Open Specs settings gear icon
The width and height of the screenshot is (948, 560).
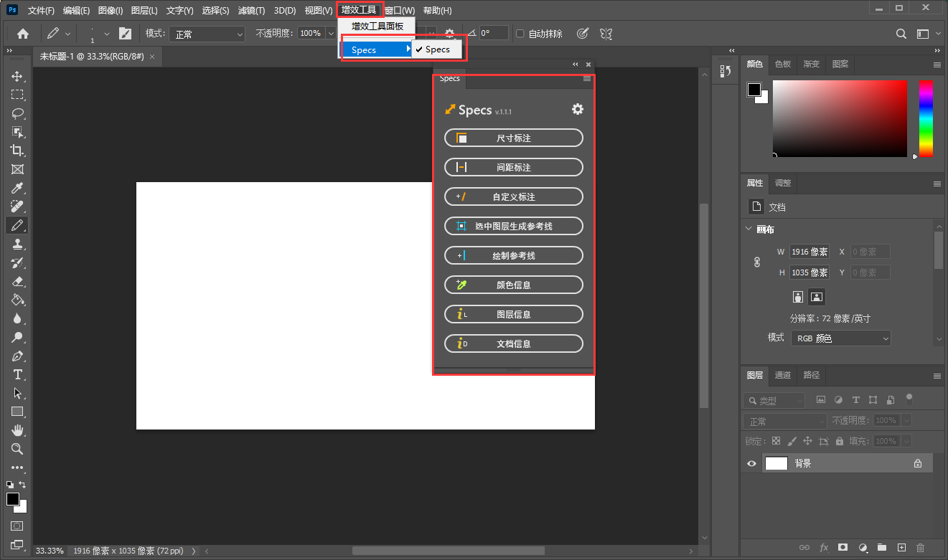(577, 109)
